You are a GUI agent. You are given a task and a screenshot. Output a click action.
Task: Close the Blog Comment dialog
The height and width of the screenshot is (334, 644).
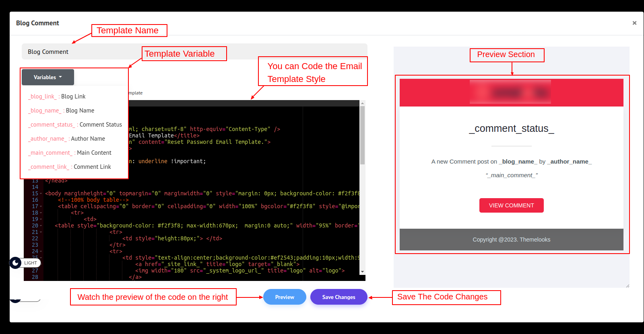634,23
